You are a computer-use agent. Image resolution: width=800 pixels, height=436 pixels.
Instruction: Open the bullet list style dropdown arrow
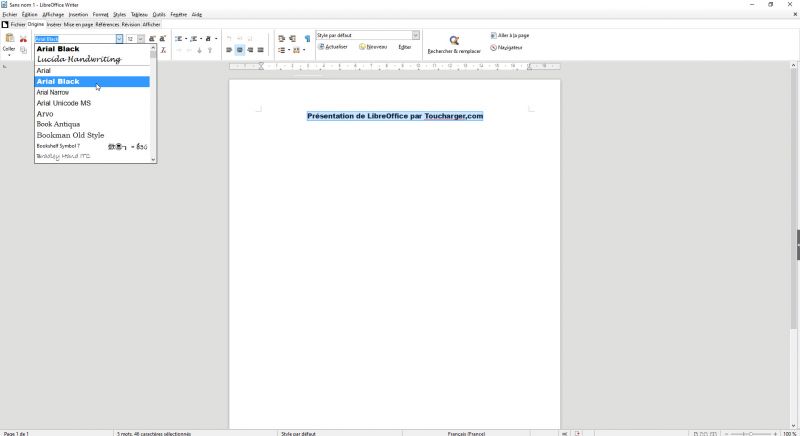[186, 39]
